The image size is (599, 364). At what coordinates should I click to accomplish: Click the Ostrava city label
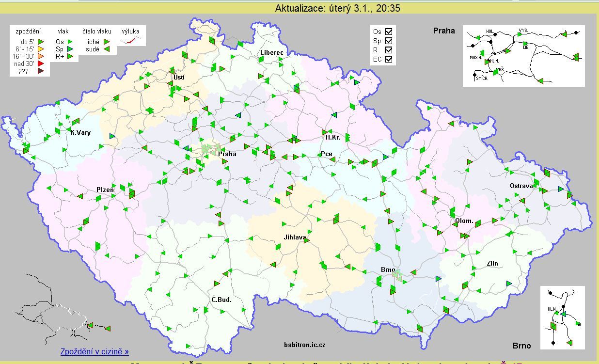(521, 186)
